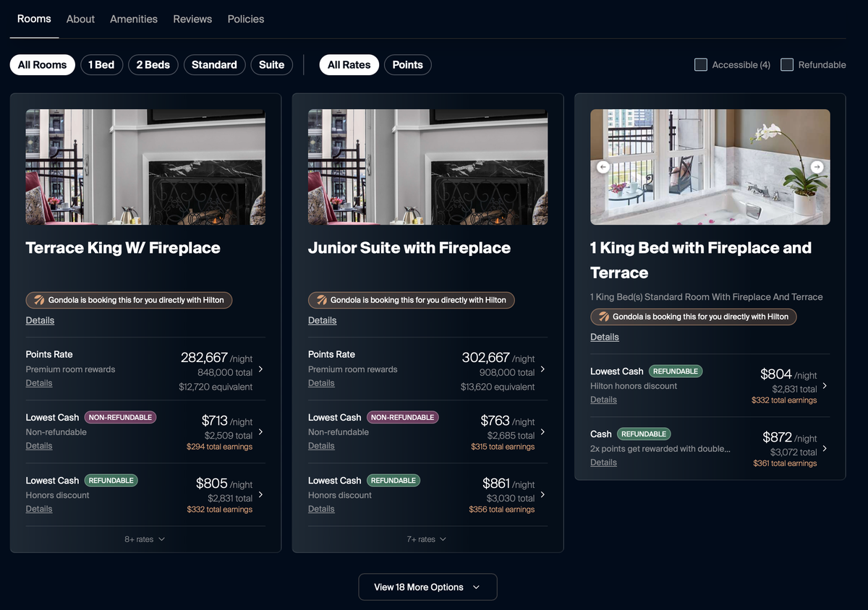Click the Junior Suite with Fireplace title
868x610 pixels.
409,248
